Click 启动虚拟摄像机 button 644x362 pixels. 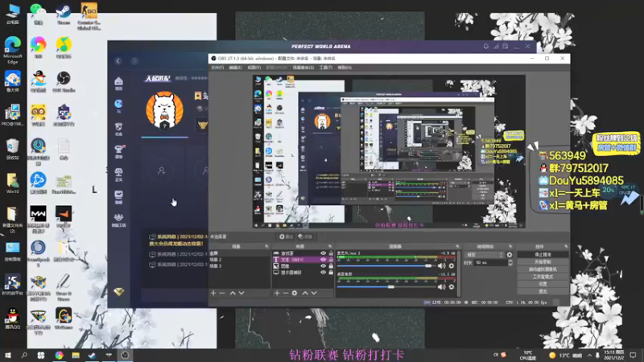coord(543,269)
